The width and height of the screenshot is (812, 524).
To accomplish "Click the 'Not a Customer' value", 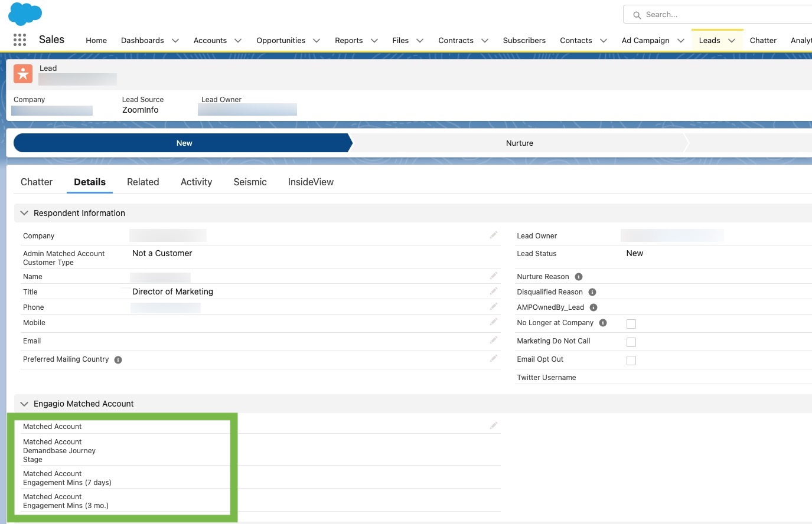I will 162,253.
